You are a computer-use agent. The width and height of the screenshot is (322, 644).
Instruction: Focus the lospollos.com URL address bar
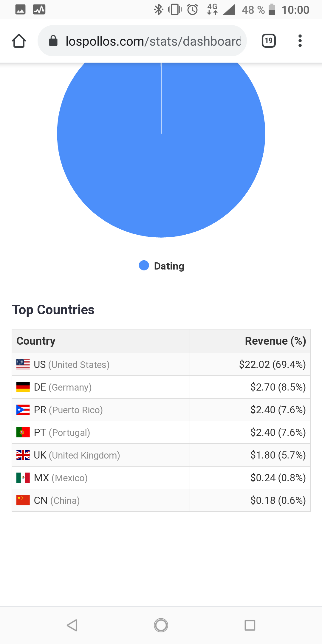(142, 41)
